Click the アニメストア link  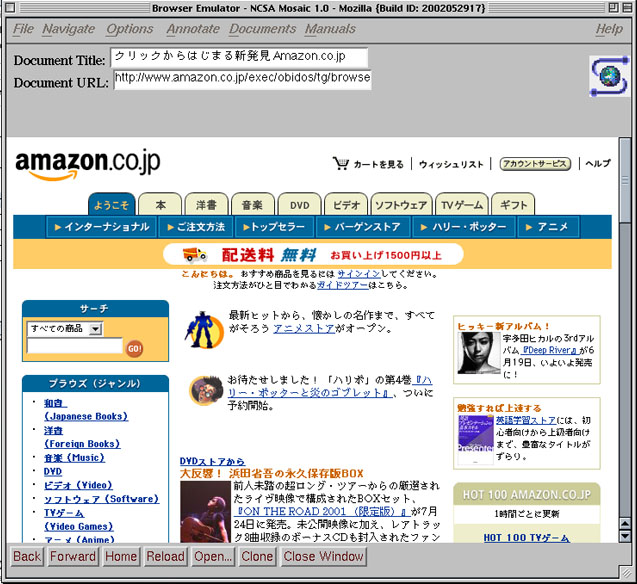[x=304, y=328]
